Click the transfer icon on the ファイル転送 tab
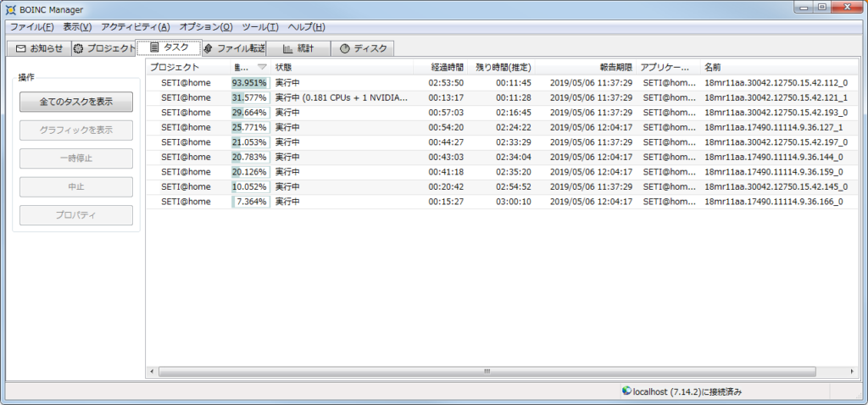Viewport: 868px width, 405px height. point(208,48)
